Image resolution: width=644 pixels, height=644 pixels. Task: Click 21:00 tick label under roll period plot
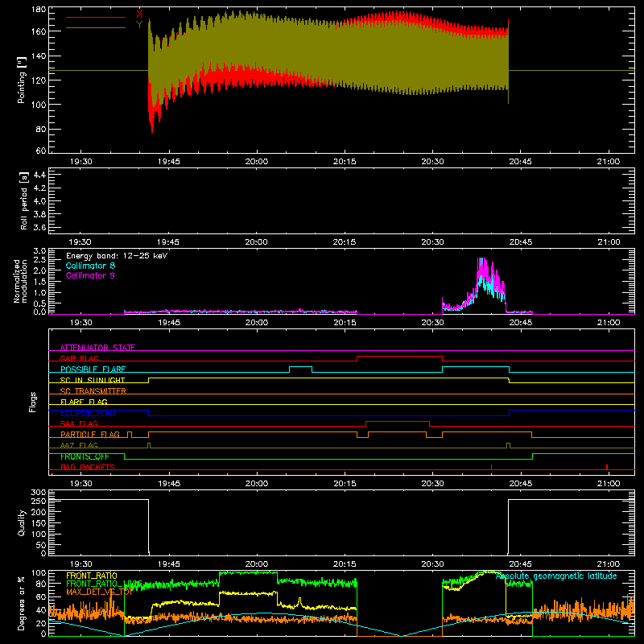click(609, 242)
